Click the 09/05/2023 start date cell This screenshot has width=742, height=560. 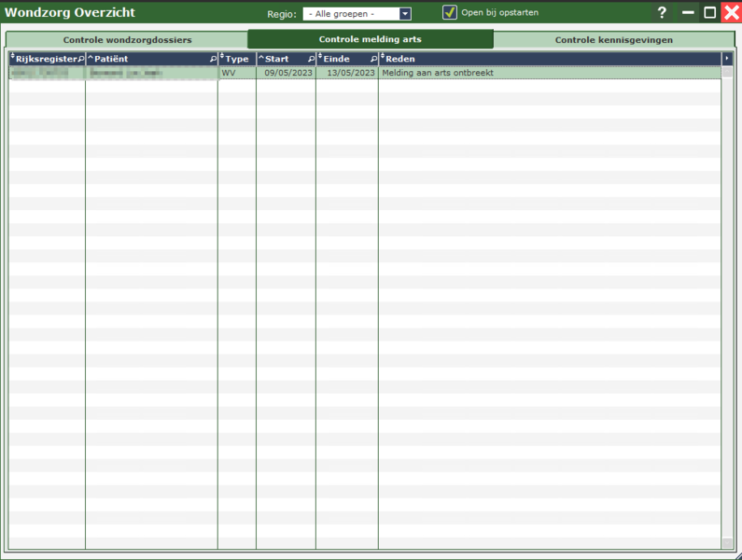(287, 73)
